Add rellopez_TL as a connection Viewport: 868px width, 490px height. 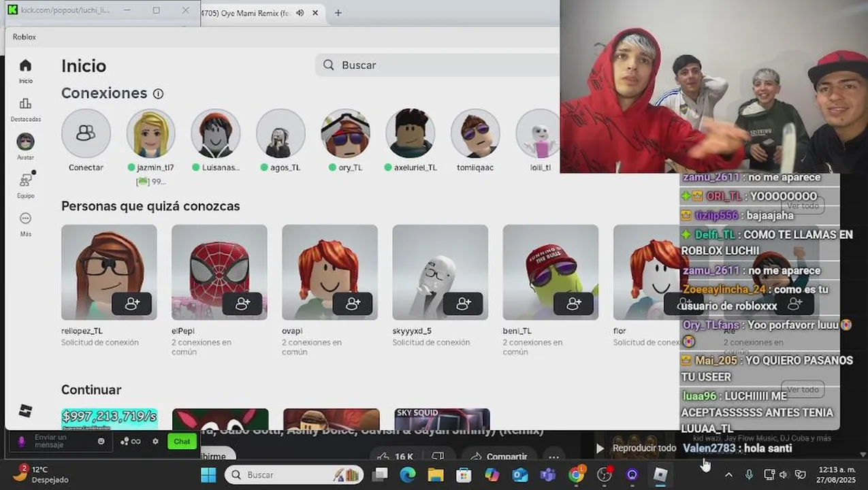coord(132,304)
